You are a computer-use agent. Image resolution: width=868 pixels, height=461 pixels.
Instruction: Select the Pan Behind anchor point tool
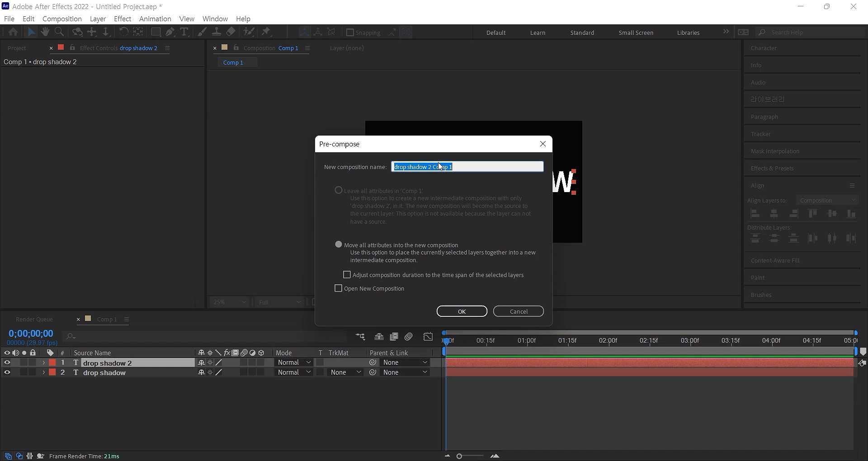[138, 32]
